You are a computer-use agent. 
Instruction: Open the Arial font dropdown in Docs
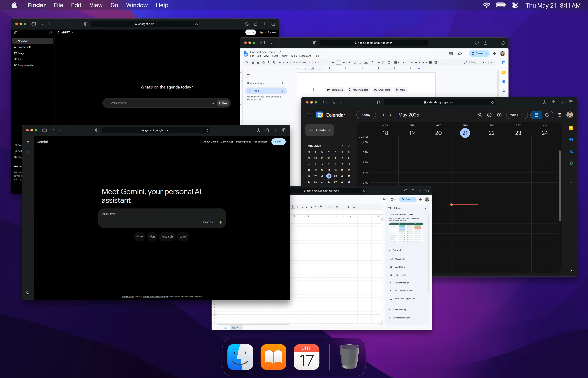(x=321, y=63)
